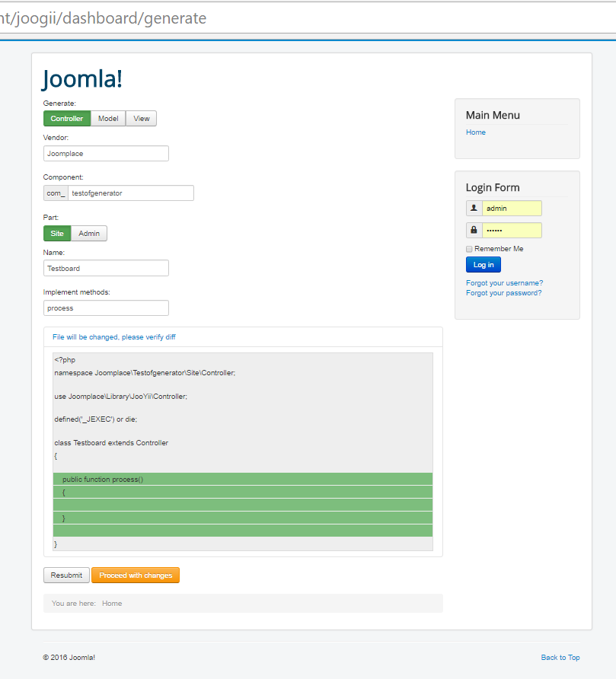616x679 pixels.
Task: Click the 'Implement methods:' label
Action: tap(77, 292)
